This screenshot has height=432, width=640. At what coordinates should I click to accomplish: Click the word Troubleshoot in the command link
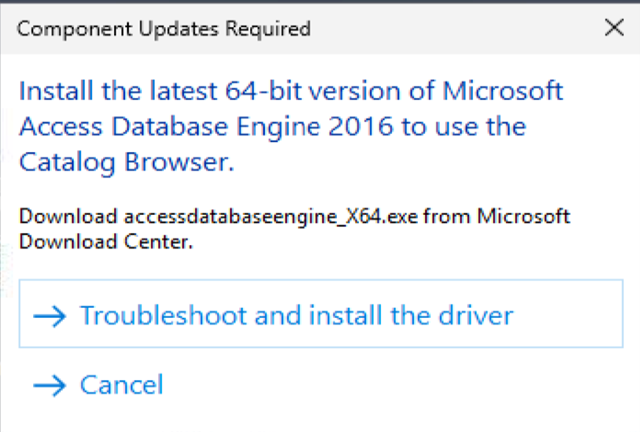point(163,317)
